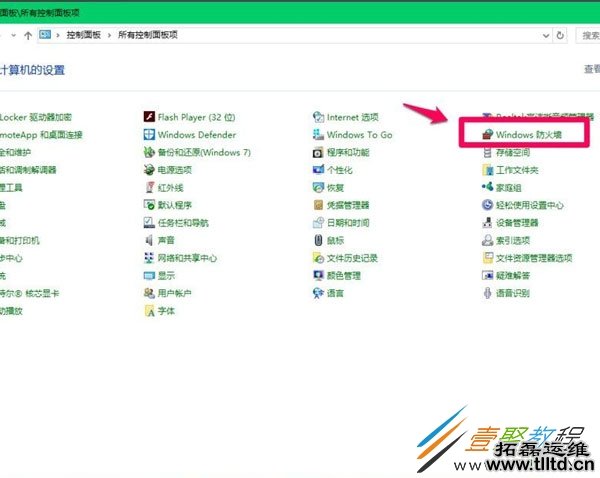
Task: Open the Flash Player (32 位) icon
Action: 149,116
